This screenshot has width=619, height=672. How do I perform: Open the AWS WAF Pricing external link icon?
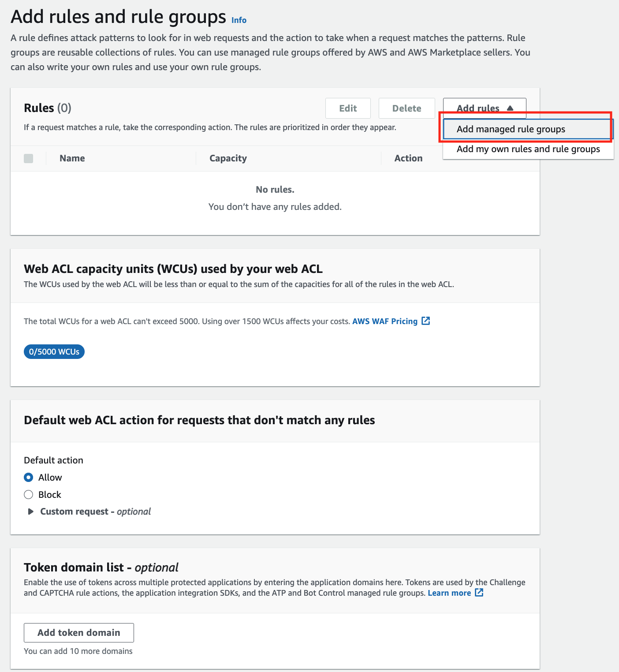(425, 321)
